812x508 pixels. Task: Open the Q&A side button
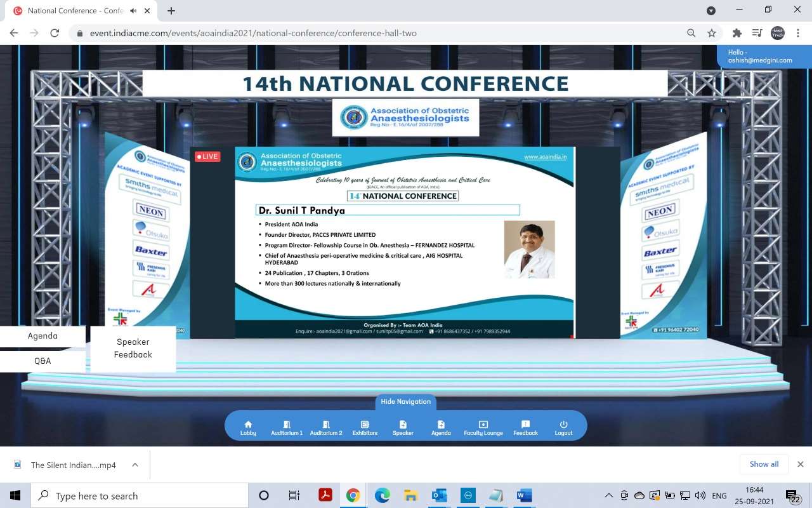[x=43, y=361]
